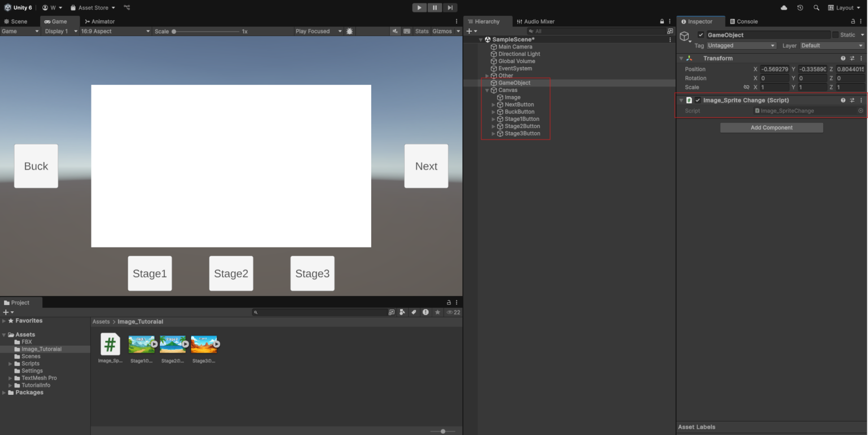Mute audio in the Game view
The height and width of the screenshot is (435, 868).
394,31
